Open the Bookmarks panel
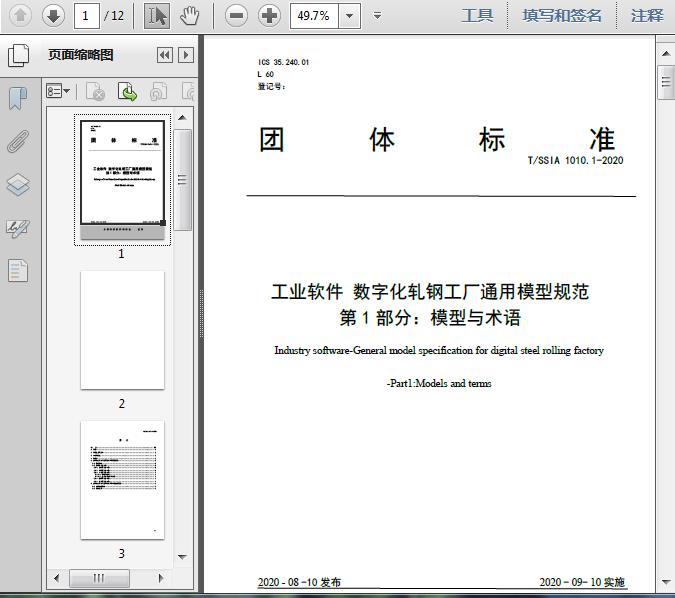Image resolution: width=675 pixels, height=598 pixels. click(x=18, y=98)
